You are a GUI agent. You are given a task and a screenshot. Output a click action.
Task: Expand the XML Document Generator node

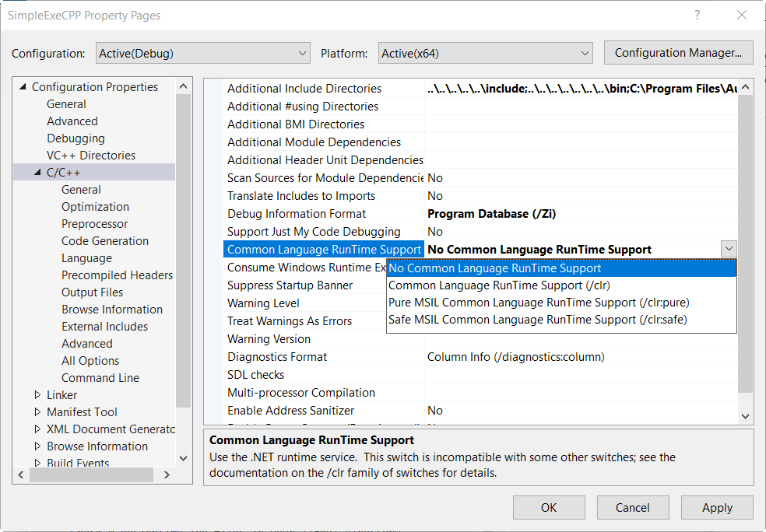click(37, 429)
